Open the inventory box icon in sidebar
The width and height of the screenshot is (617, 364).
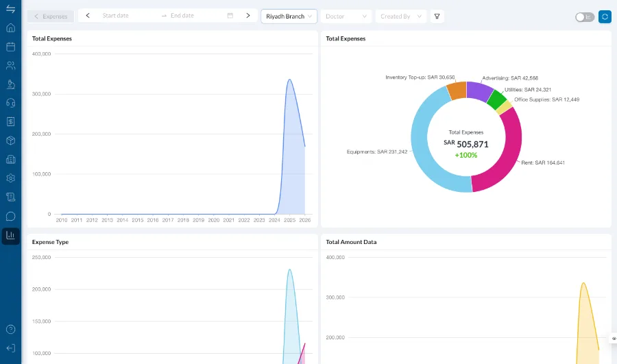10,141
